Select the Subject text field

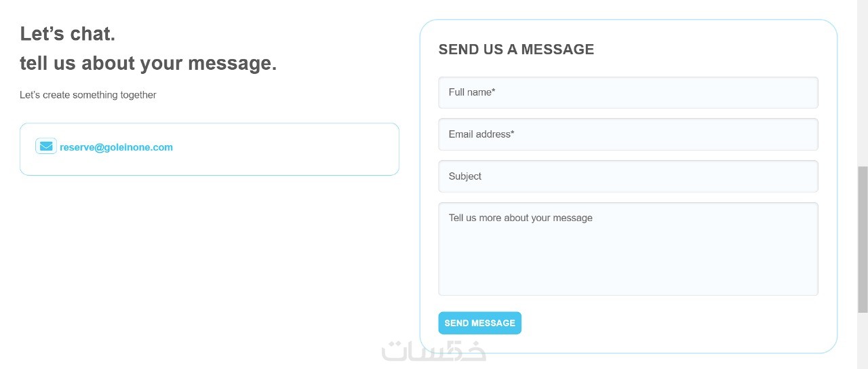tap(628, 176)
